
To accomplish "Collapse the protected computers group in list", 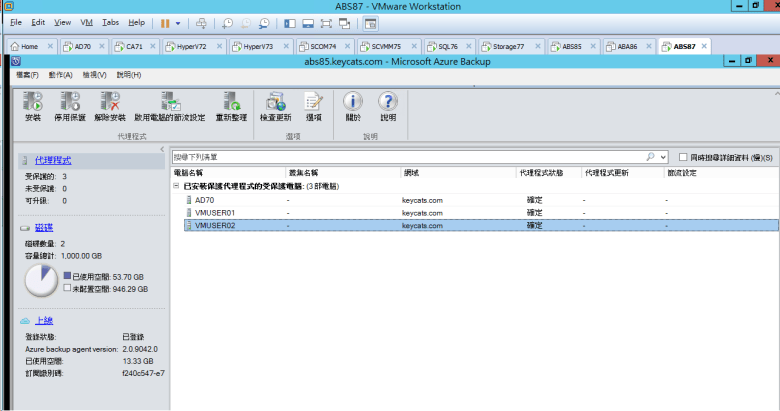I will pos(176,186).
